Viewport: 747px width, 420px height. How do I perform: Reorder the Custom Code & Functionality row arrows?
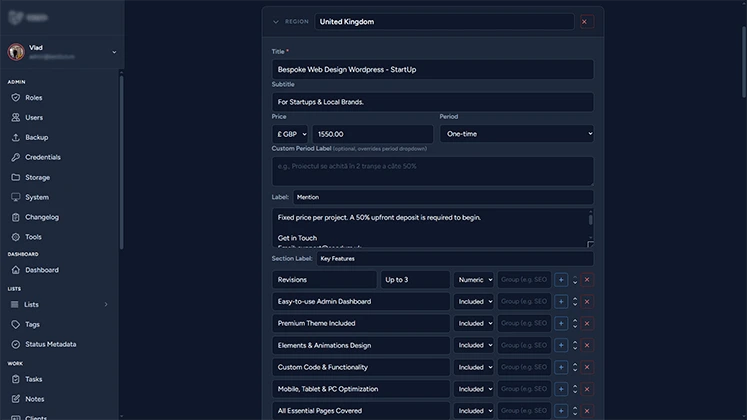[575, 367]
